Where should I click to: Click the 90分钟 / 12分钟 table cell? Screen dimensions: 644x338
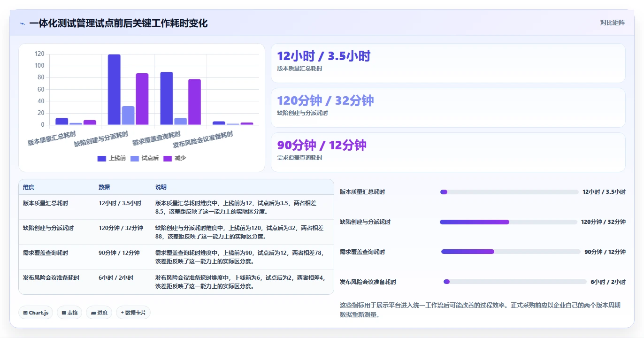[x=119, y=253]
